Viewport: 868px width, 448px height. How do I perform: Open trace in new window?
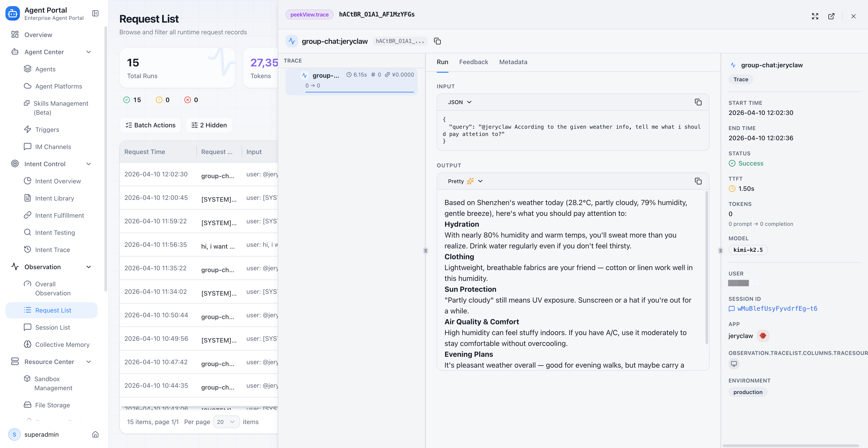[x=831, y=16]
